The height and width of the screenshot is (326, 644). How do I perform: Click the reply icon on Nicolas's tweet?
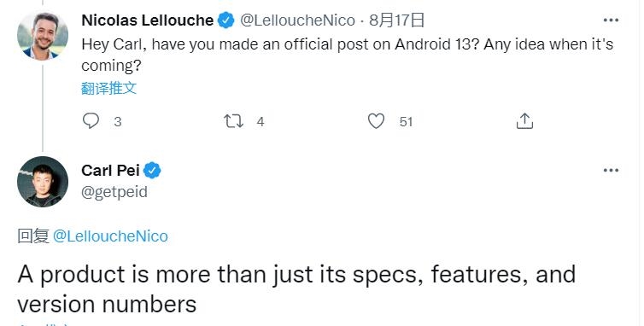point(91,121)
